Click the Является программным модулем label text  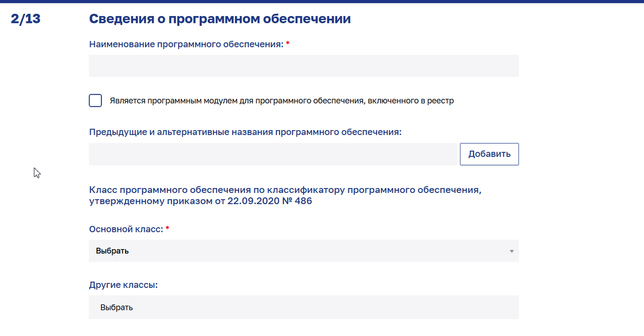point(282,101)
